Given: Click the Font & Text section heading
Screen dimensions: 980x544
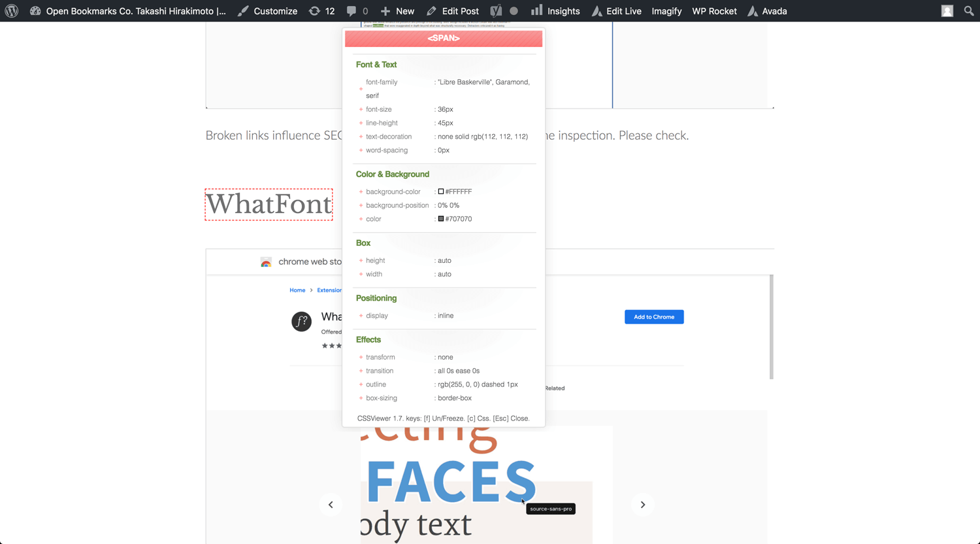Looking at the screenshot, I should 376,65.
